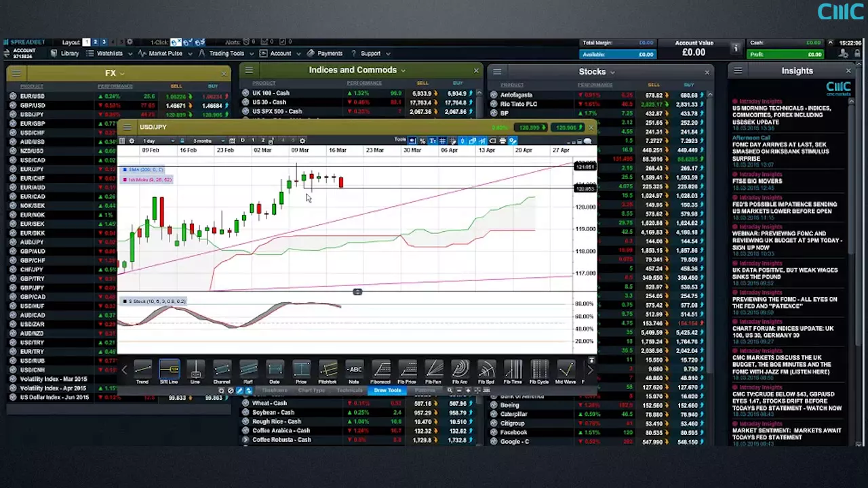Pick the Mid Wave tool
The height and width of the screenshot is (488, 868).
pos(566,371)
